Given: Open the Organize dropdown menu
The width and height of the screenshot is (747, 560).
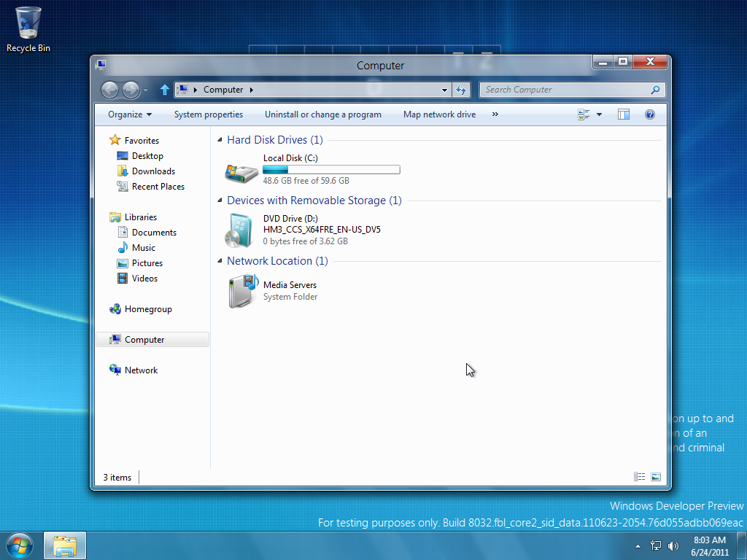Looking at the screenshot, I should pos(130,114).
